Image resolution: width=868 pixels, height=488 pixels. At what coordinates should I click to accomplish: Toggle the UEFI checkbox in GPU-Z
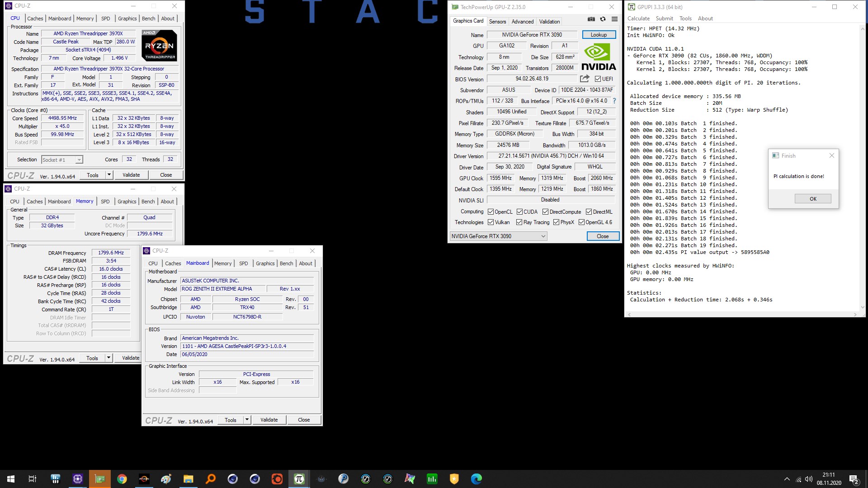[x=598, y=79]
